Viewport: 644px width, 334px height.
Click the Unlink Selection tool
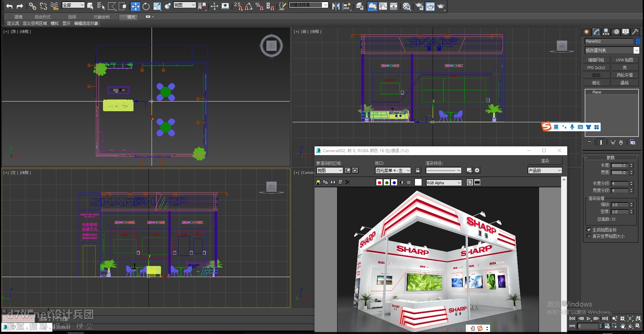tap(43, 6)
